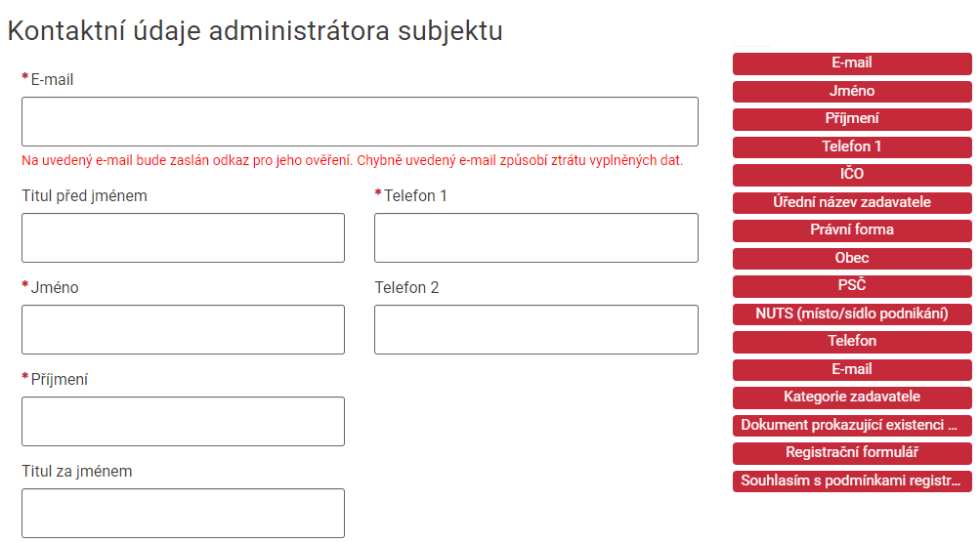980x543 pixels.
Task: Click the Titul za jménem field
Action: coord(183,513)
